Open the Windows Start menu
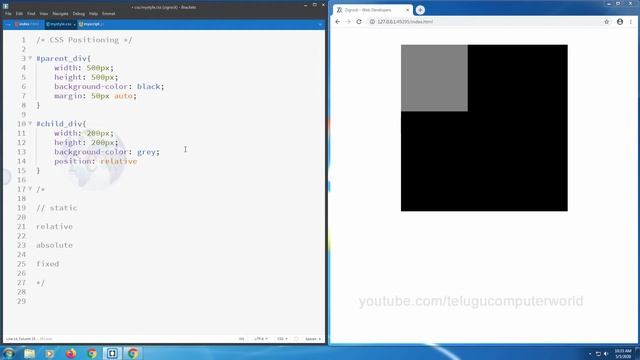The width and height of the screenshot is (640, 360). [8, 353]
